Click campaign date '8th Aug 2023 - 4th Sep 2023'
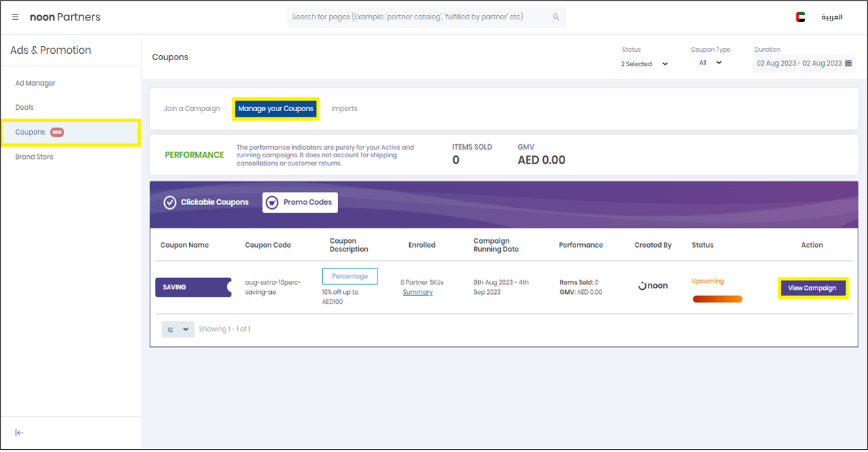The image size is (868, 452). 501,287
